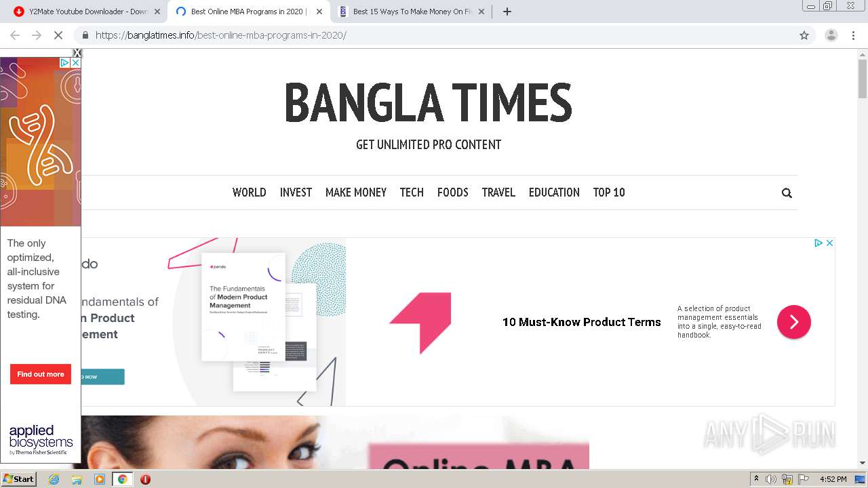This screenshot has height=488, width=868.
Task: Switch to the Y2Mate Youtube Downloader tab
Action: pos(87,12)
